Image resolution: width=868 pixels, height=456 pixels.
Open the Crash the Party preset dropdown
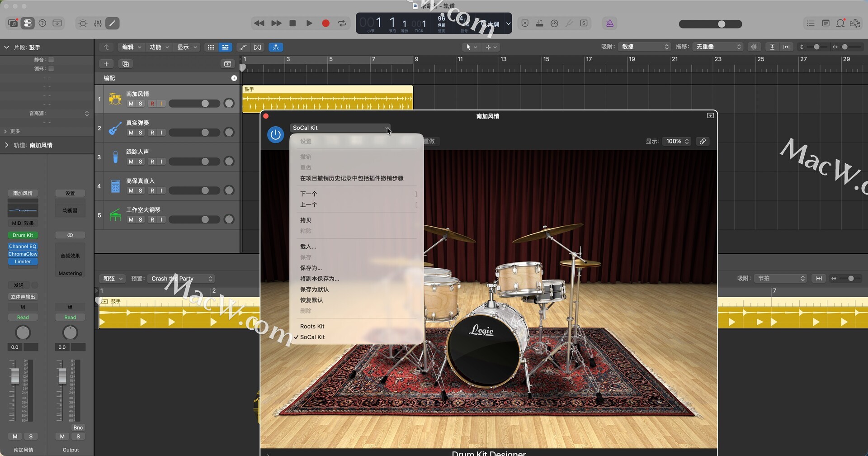[x=181, y=279]
